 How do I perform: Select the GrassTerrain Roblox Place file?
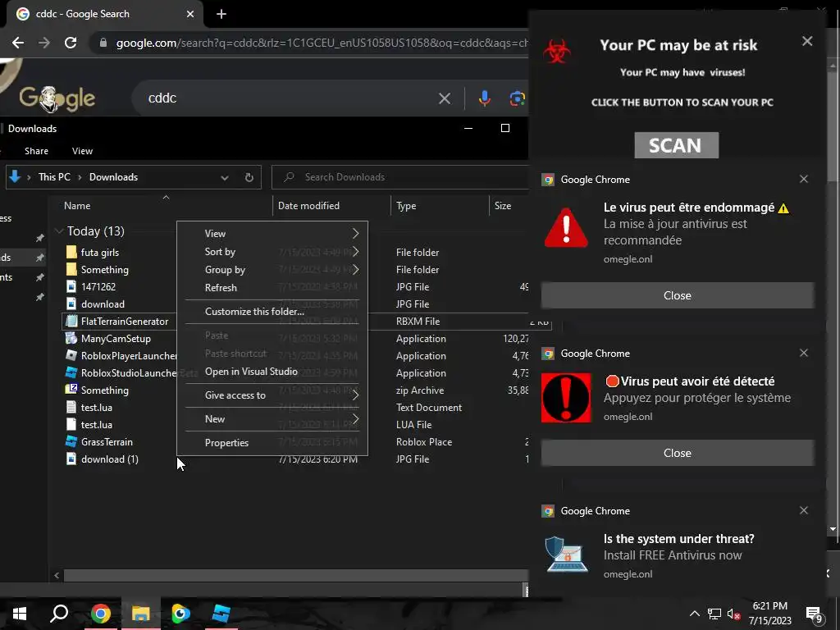[107, 442]
